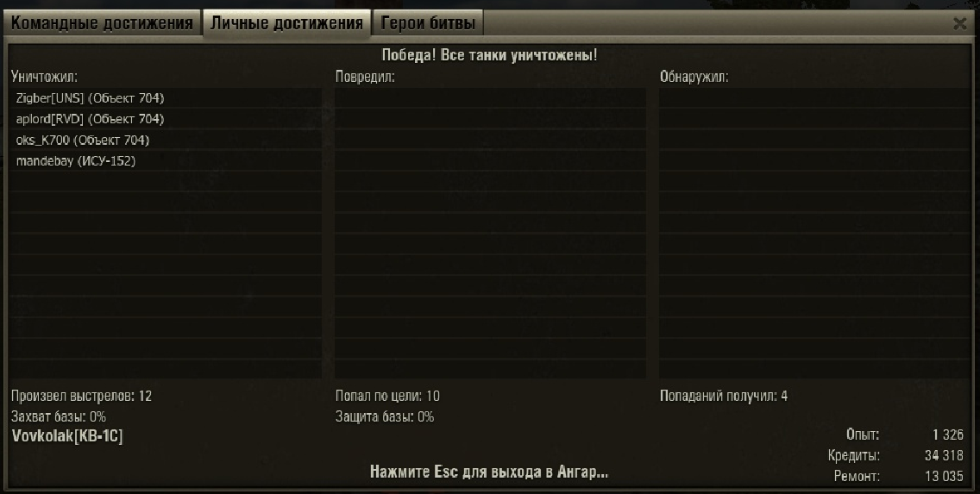The image size is (980, 494).
Task: Switch to Командные достижения tab
Action: click(102, 24)
